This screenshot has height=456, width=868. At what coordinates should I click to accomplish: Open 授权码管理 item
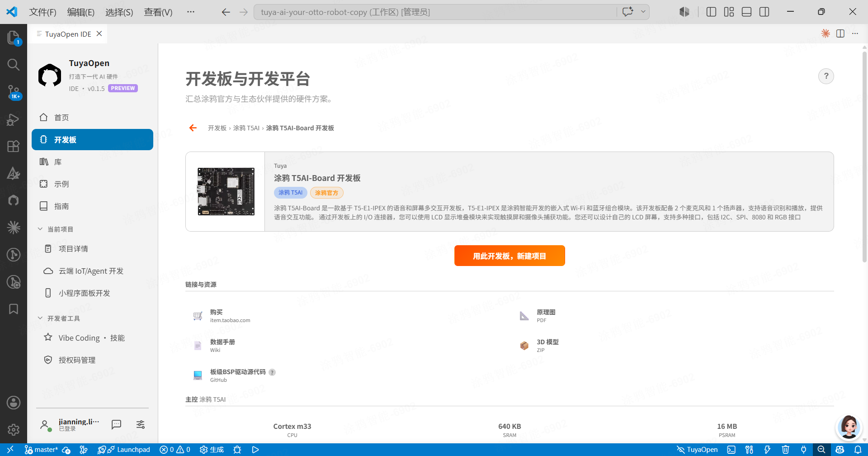point(92,360)
